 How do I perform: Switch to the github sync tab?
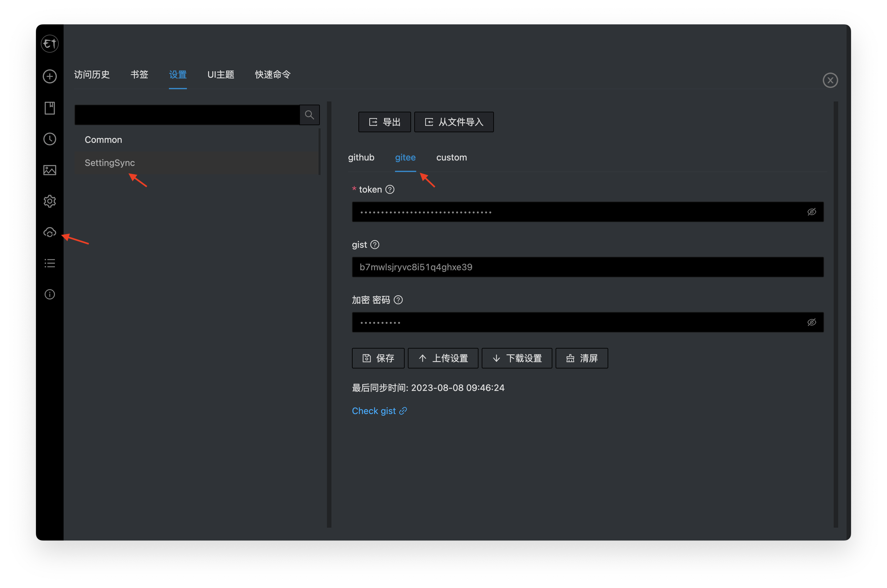pos(361,158)
